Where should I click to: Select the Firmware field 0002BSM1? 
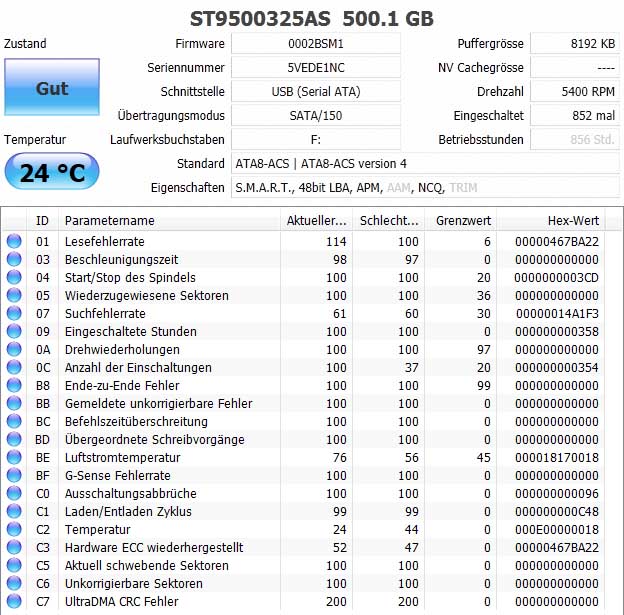click(x=316, y=43)
